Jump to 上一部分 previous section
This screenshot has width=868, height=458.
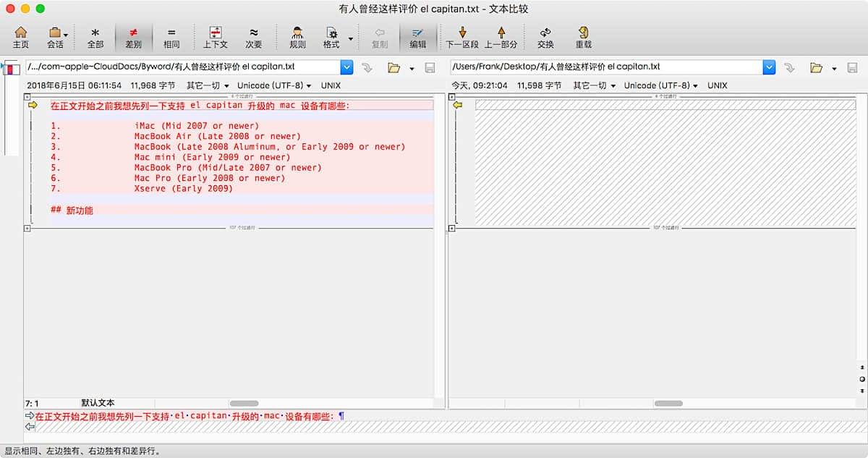(501, 38)
